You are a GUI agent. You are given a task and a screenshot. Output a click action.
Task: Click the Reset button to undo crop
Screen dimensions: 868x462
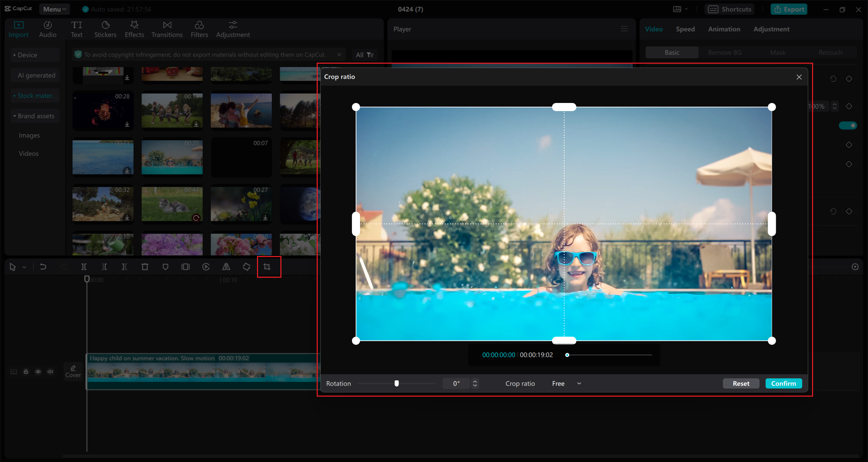tap(741, 383)
